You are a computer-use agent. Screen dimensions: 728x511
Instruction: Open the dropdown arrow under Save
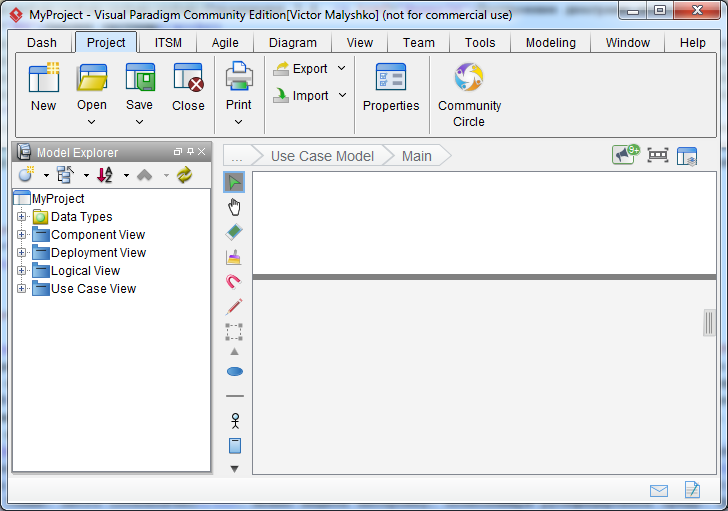(x=139, y=122)
